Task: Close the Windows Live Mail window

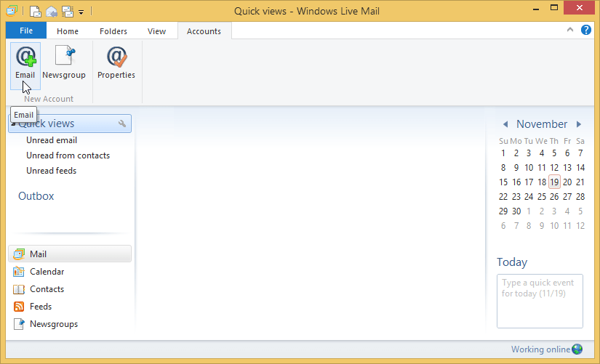Action: 580,8
